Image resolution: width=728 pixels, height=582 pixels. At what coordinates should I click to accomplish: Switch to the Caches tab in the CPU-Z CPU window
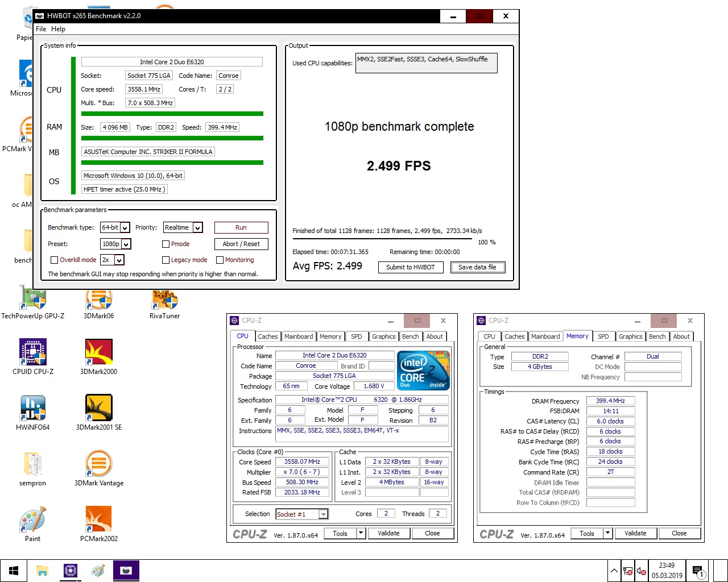point(268,336)
